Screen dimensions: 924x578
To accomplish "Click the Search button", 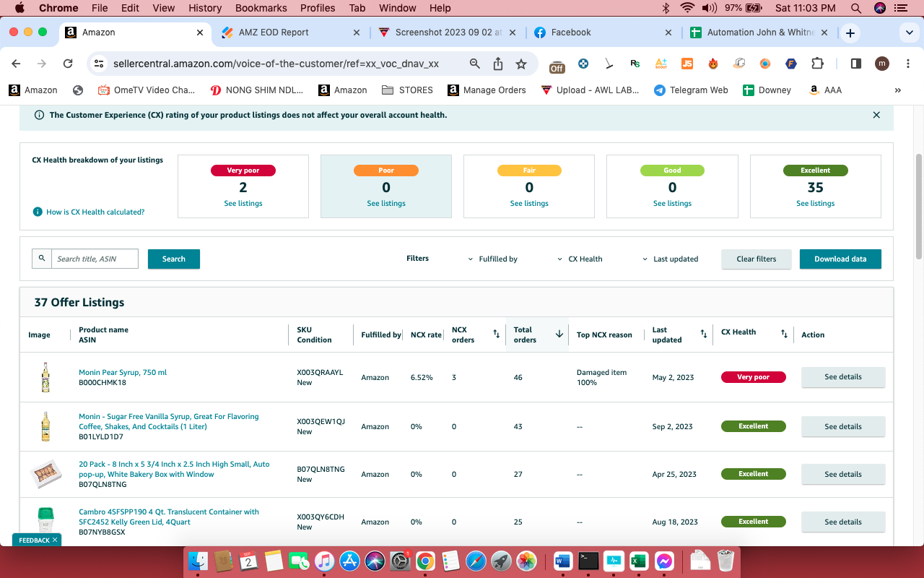I will pyautogui.click(x=174, y=259).
